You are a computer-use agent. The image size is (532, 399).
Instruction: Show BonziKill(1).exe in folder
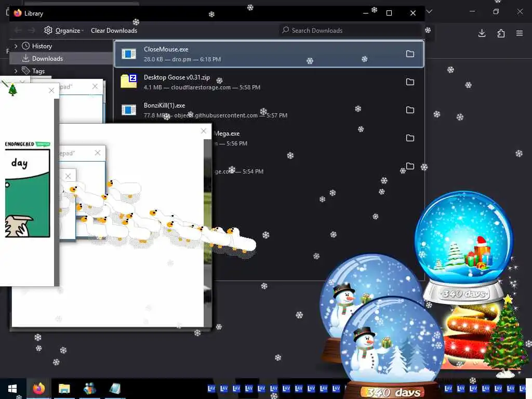[x=410, y=110]
